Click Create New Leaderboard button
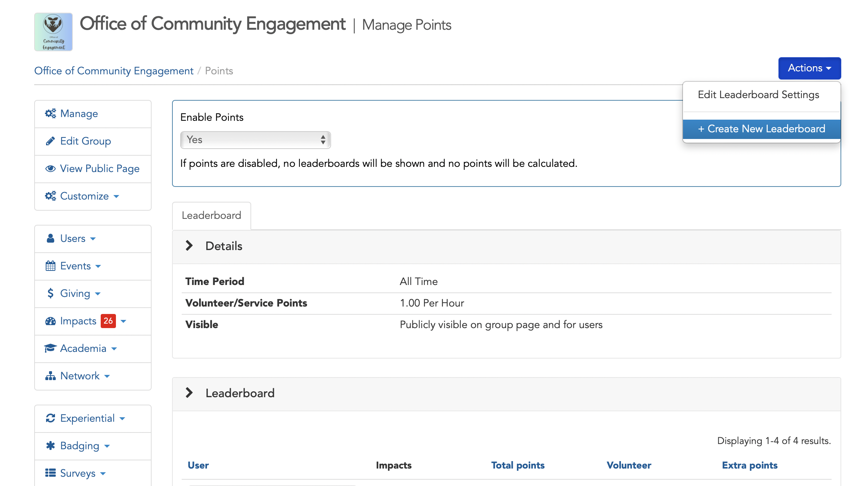This screenshot has height=486, width=868. point(761,128)
